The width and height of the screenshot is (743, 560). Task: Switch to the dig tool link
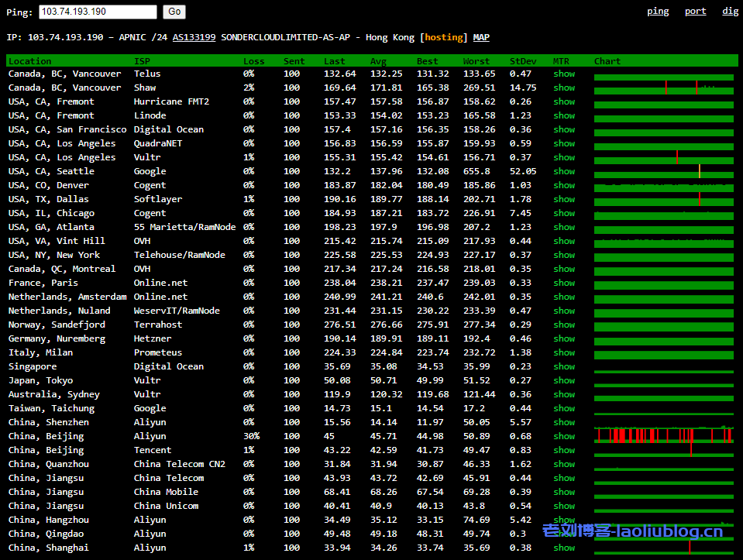point(730,12)
